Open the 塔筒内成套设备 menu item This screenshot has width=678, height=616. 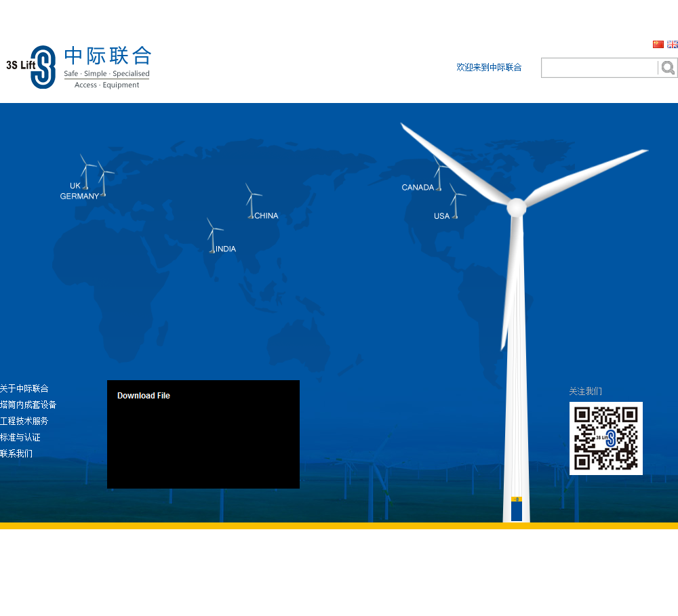point(28,405)
